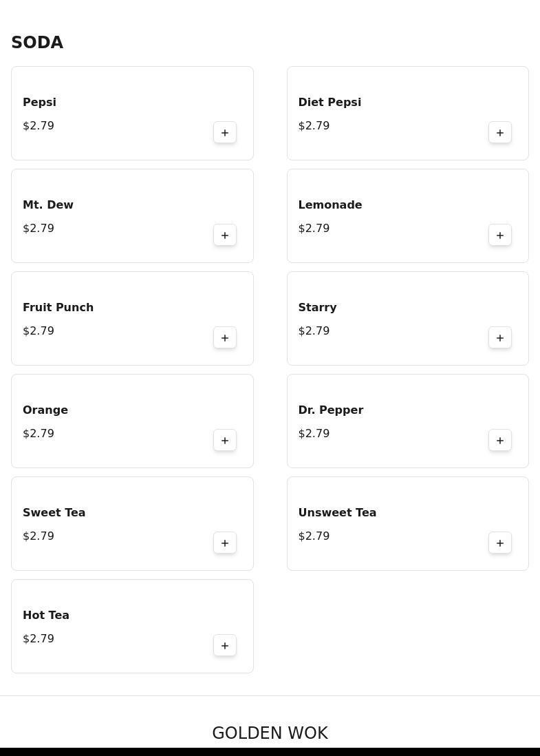The width and height of the screenshot is (540, 756).
Task: Click the Golden Wok footer title
Action: 270,733
